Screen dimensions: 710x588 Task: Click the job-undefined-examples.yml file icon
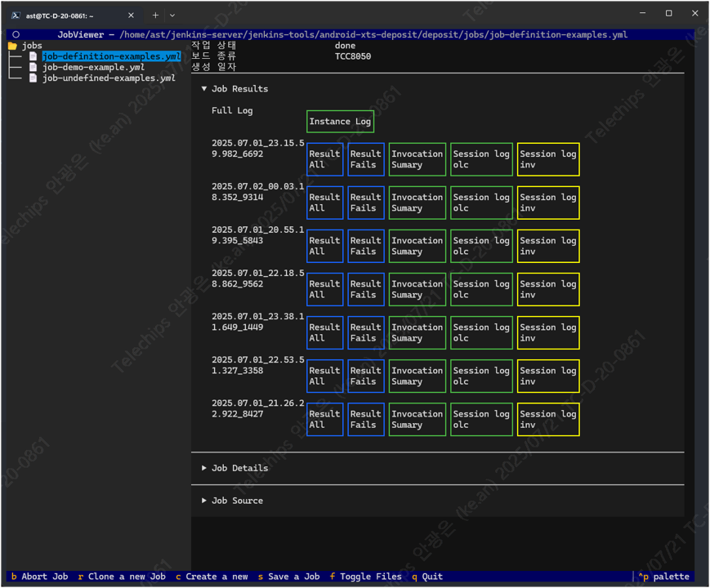pyautogui.click(x=33, y=78)
